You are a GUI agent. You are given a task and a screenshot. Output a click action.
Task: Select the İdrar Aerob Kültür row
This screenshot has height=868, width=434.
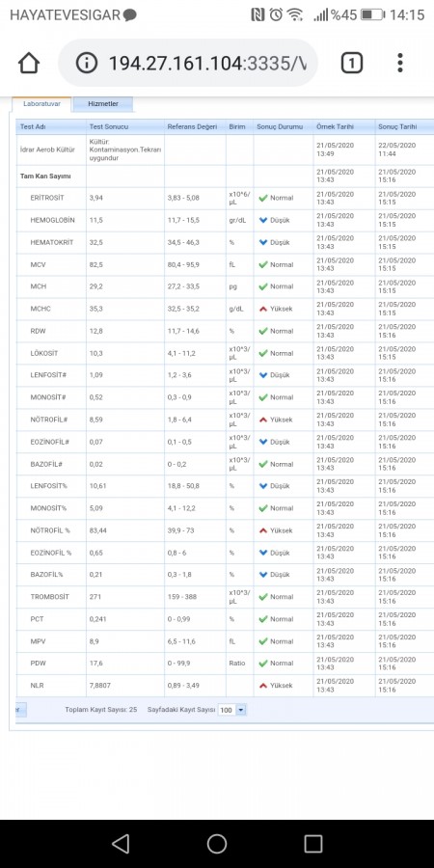(225, 149)
